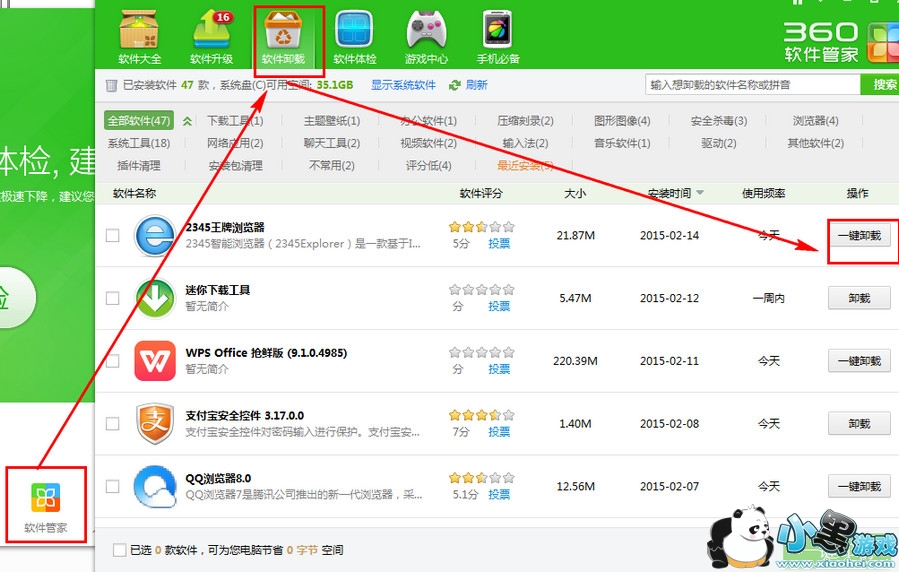The width and height of the screenshot is (899, 572).
Task: Click the QQ浏览器8.0 app icon
Action: 155,487
